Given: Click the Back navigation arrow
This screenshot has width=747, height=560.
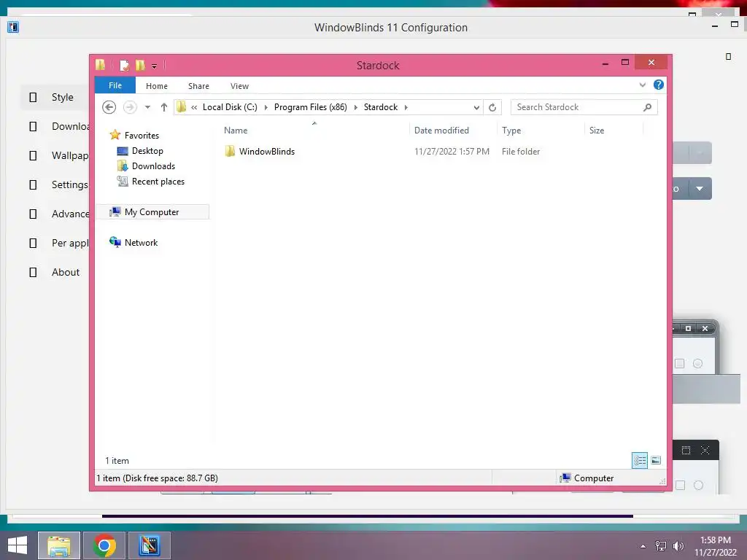Looking at the screenshot, I should (109, 107).
